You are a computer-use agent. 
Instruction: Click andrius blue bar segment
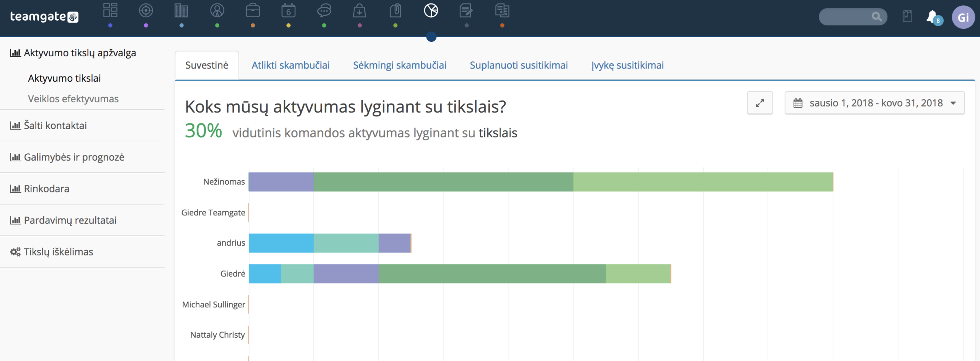281,243
